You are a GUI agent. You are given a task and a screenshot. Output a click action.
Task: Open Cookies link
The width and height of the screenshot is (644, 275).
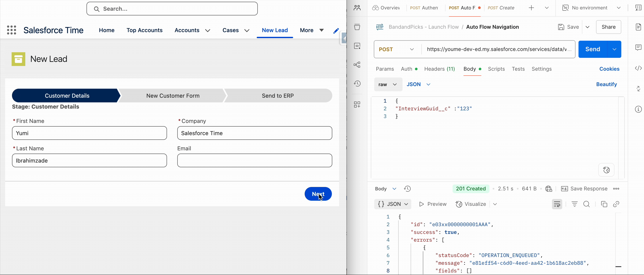(609, 69)
